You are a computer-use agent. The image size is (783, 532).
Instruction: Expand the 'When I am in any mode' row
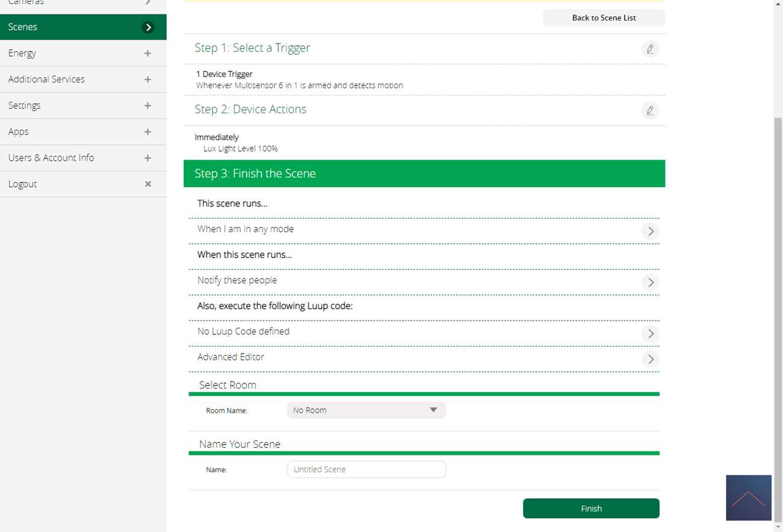tap(650, 231)
